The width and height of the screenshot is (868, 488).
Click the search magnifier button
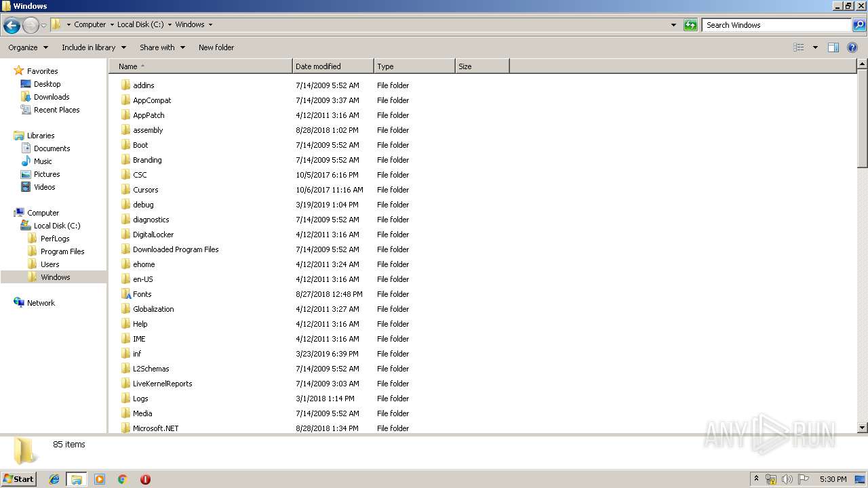(x=859, y=25)
